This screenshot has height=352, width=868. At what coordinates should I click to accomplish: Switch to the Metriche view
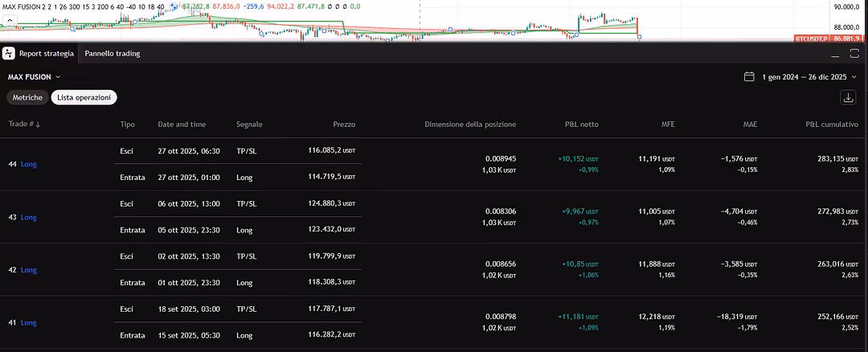[27, 97]
